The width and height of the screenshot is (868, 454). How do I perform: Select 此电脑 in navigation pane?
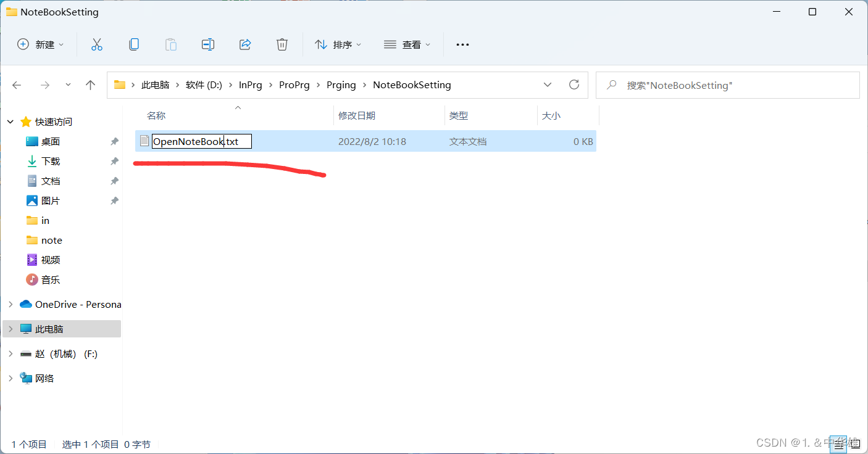point(49,329)
